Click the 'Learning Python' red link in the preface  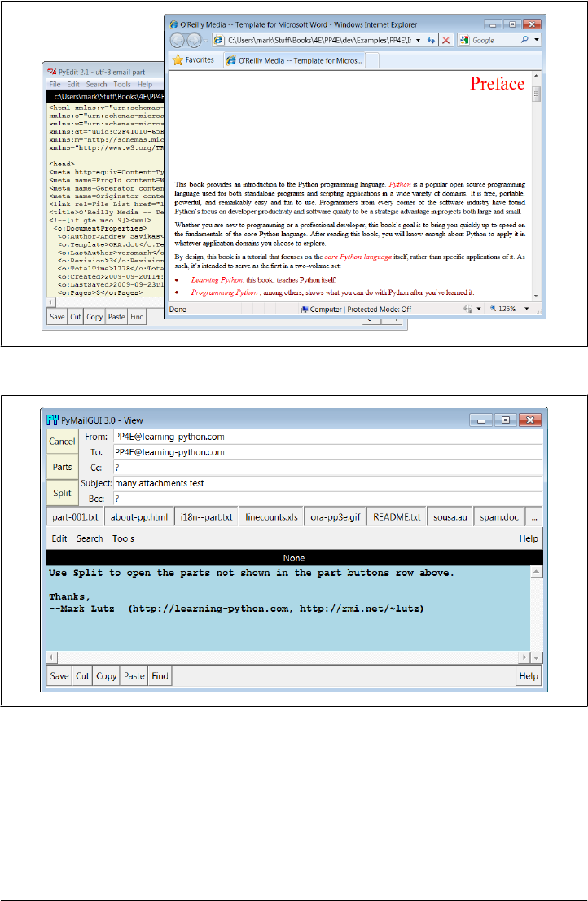coord(217,280)
